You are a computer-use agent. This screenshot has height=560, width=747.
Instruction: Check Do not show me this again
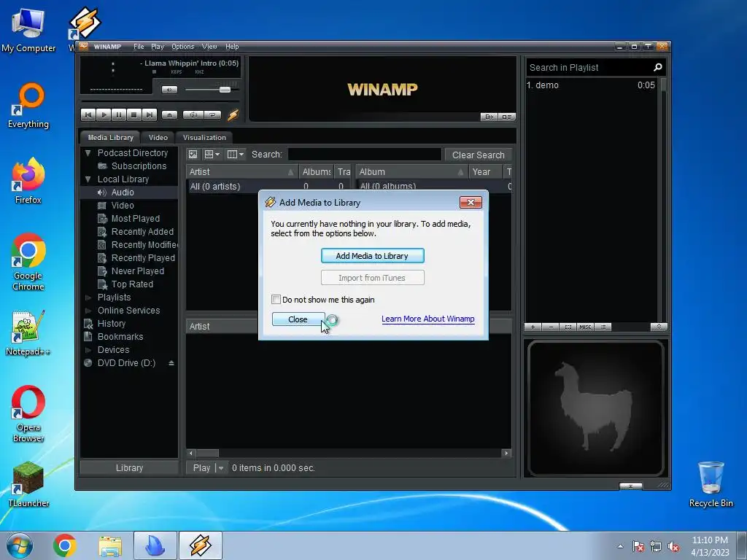276,300
